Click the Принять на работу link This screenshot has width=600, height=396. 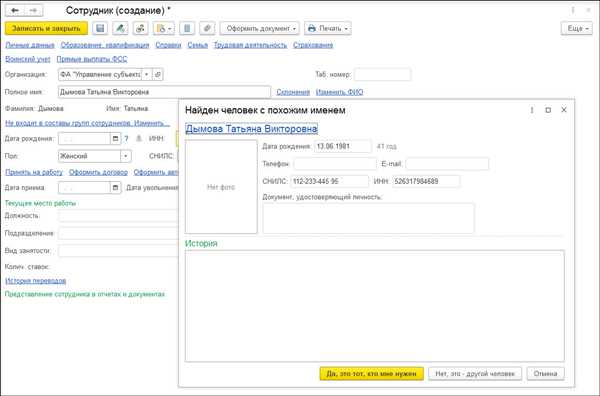[34, 172]
